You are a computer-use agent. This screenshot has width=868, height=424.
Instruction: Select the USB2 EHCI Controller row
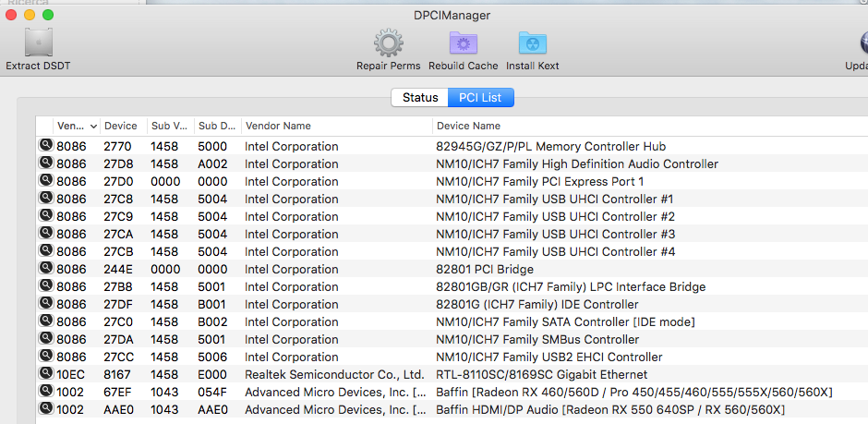[x=452, y=357]
